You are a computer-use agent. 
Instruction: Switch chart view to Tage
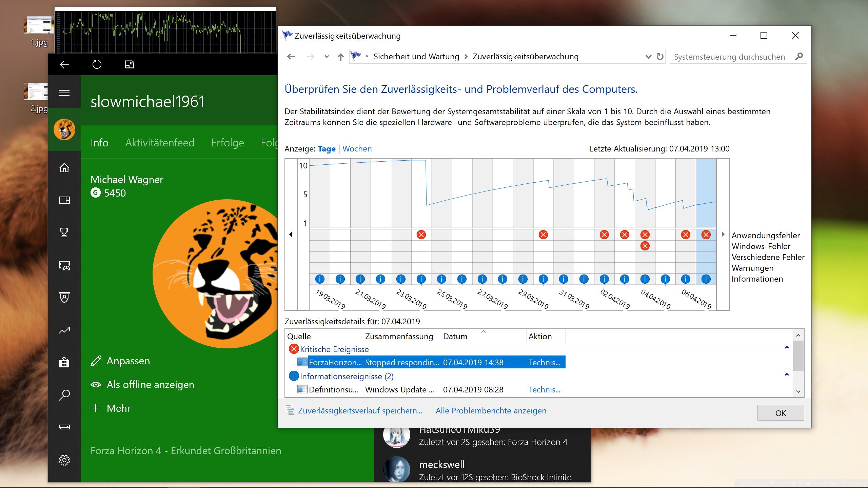[x=326, y=149]
